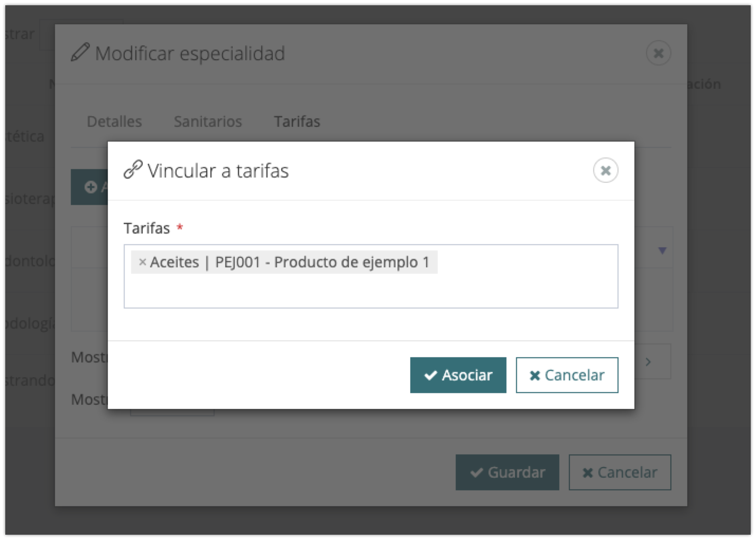Remove the Aceites PEJ001 tag
756x540 pixels.
(142, 262)
